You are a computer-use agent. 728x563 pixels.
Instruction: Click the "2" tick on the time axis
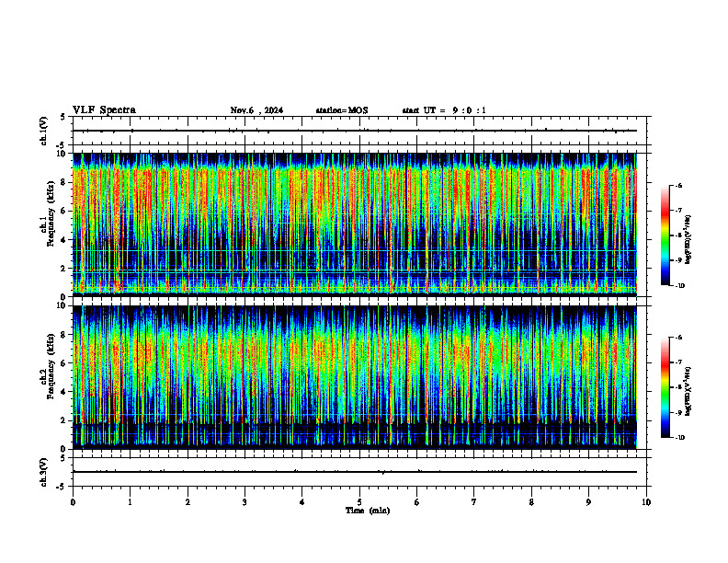[x=188, y=502]
